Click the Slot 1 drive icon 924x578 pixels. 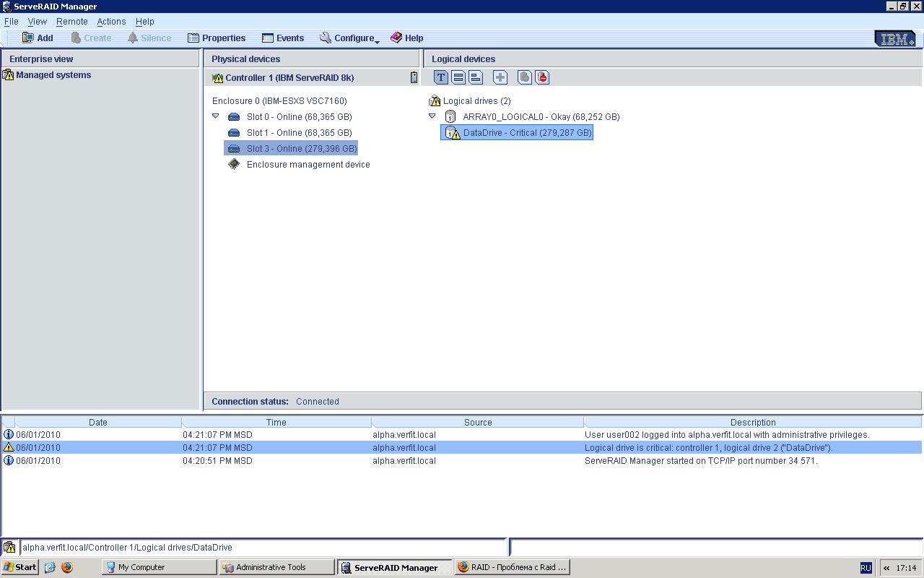pos(234,133)
